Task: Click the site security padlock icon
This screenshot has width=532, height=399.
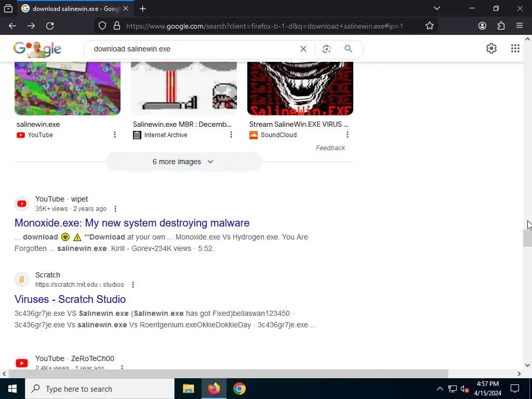Action: pyautogui.click(x=117, y=26)
